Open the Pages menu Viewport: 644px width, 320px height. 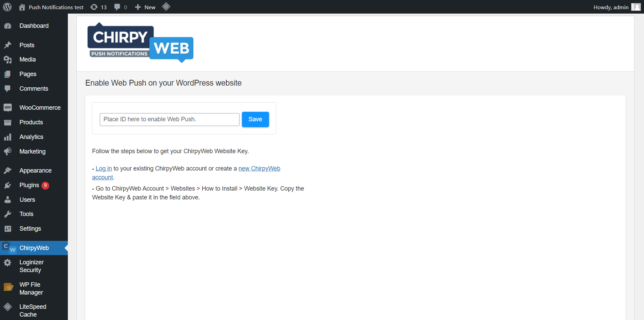[x=28, y=74]
